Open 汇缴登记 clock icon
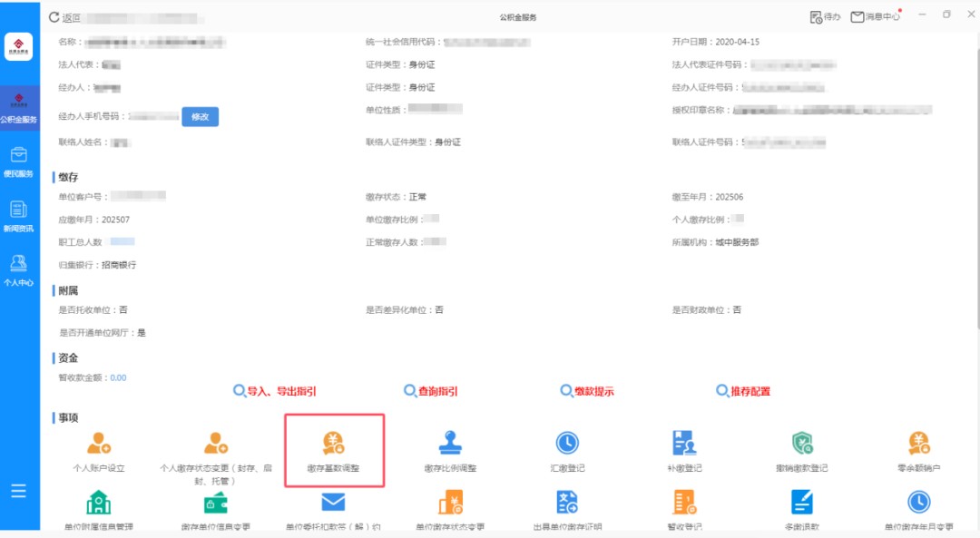980x538 pixels. [567, 443]
